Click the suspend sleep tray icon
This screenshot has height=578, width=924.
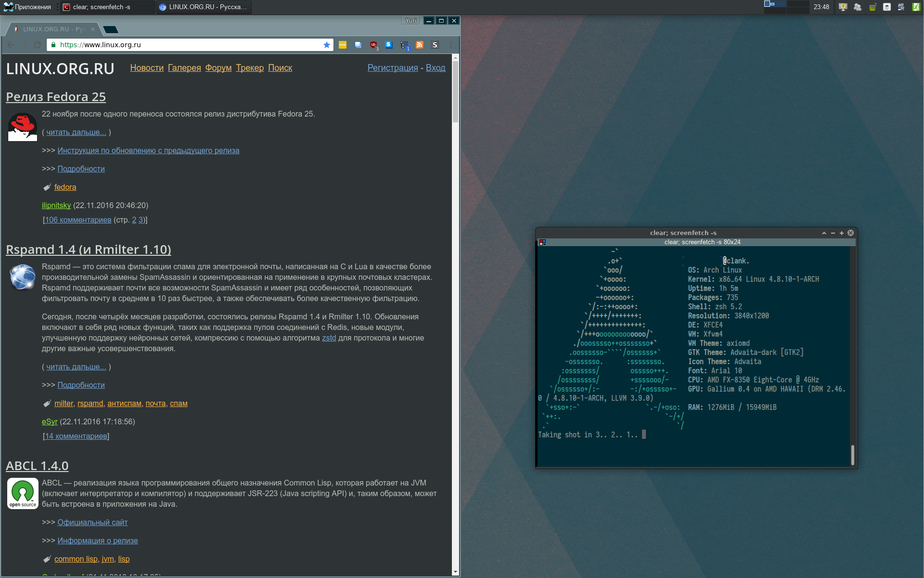coord(872,7)
